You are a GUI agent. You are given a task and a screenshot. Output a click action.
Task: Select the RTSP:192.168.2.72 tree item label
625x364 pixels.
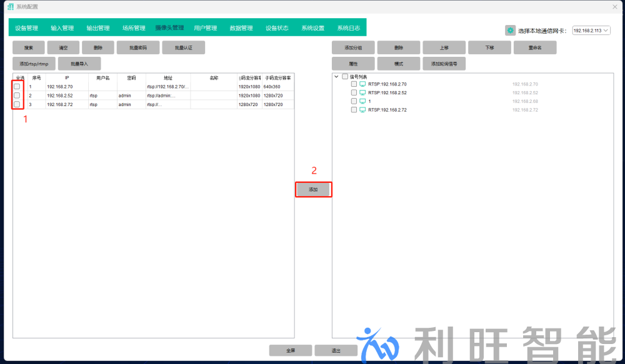tap(387, 110)
